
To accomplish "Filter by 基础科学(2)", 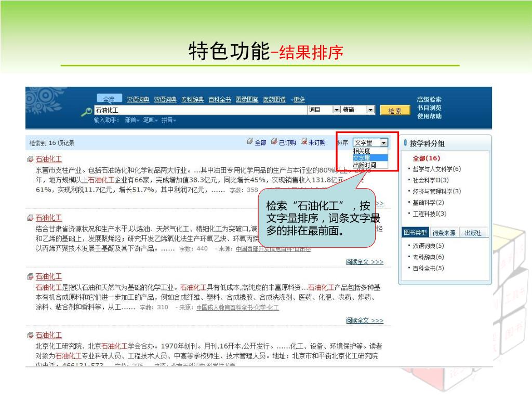I will coord(428,203).
